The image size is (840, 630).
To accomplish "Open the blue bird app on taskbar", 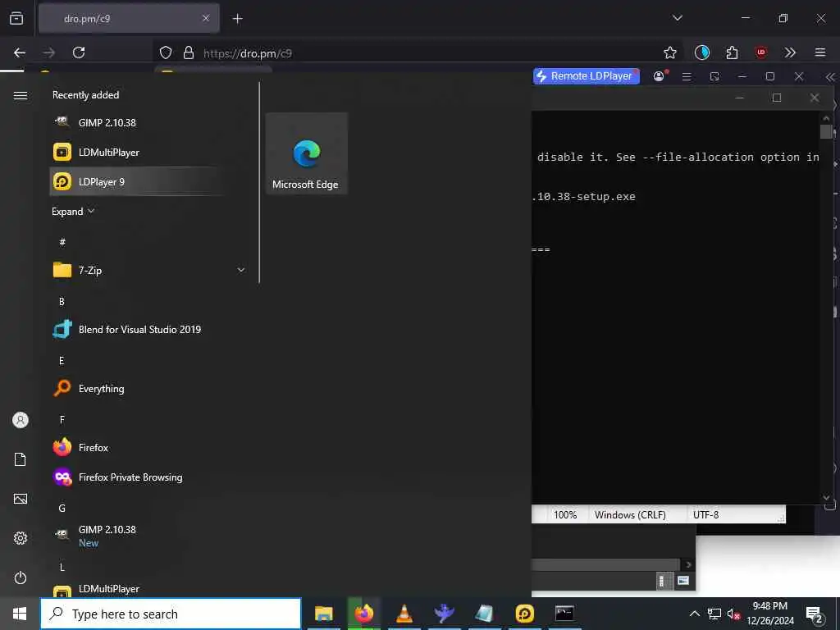I will click(444, 614).
